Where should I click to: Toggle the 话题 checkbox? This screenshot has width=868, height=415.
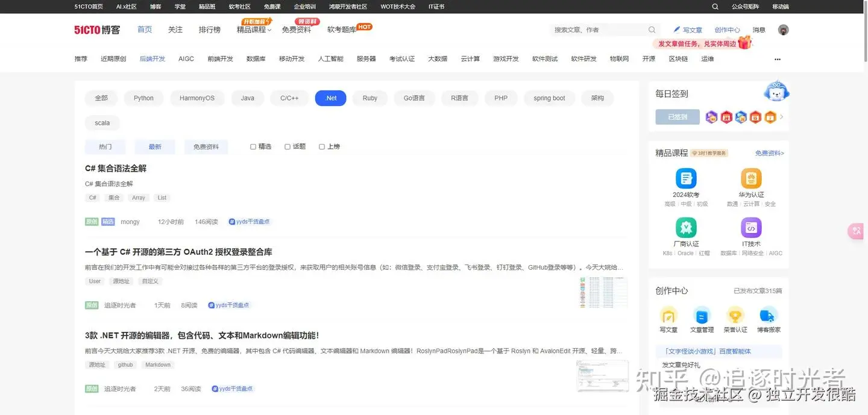click(x=288, y=146)
